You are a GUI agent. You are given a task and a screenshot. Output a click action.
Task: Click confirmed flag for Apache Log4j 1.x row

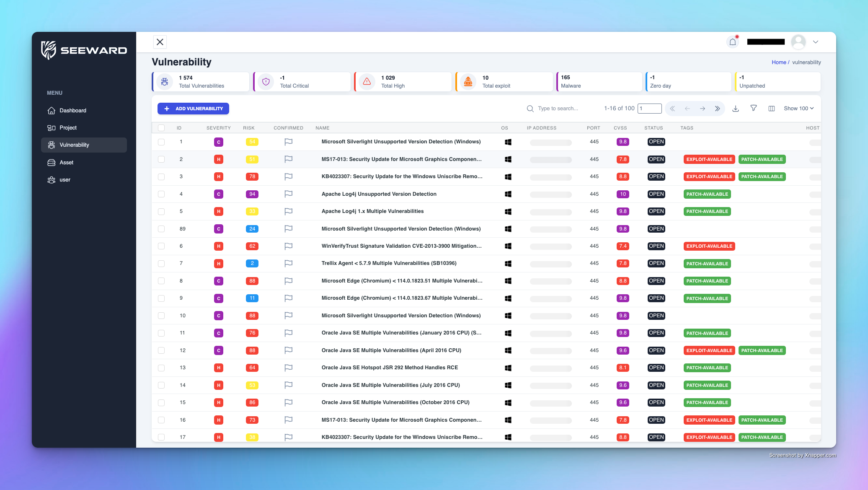(288, 212)
